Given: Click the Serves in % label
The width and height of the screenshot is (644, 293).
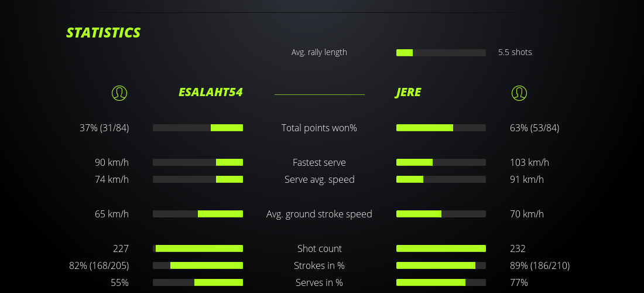Looking at the screenshot, I should pos(319,282).
